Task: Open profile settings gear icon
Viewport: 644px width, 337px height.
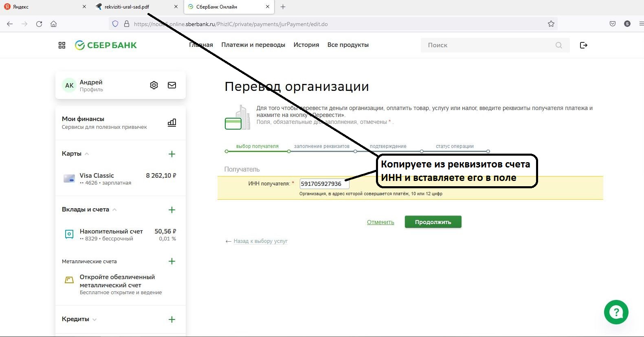Action: [154, 85]
